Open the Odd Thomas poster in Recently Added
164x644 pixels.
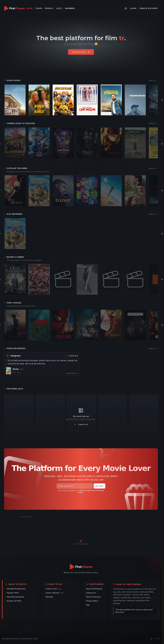15,280
